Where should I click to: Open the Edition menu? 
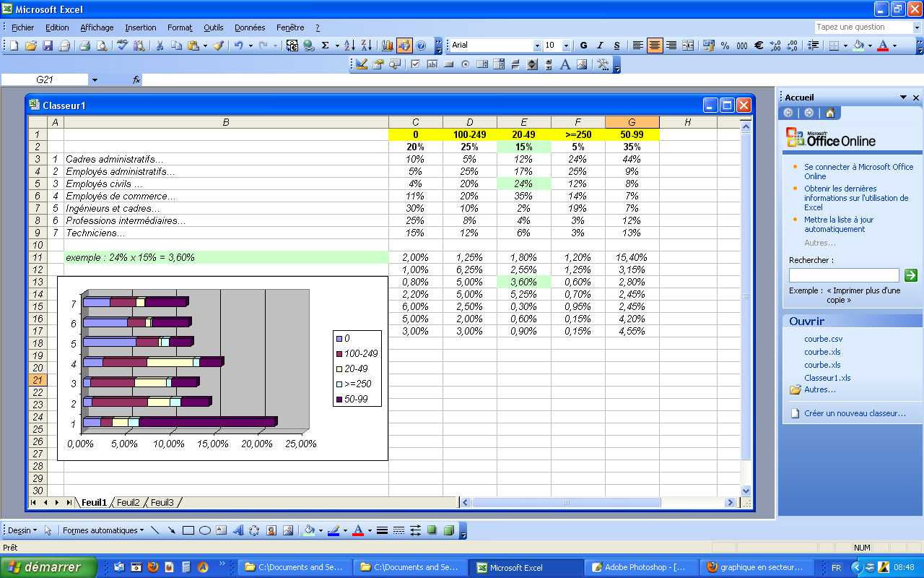point(57,27)
